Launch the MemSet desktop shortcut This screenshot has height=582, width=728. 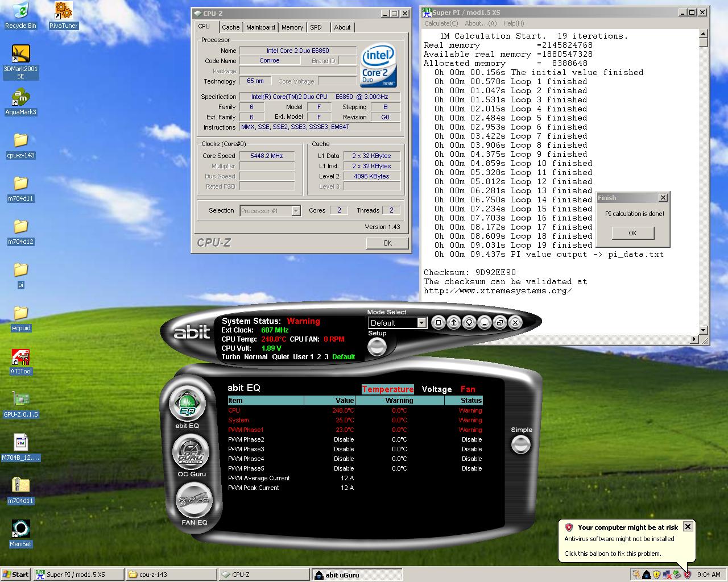point(20,534)
